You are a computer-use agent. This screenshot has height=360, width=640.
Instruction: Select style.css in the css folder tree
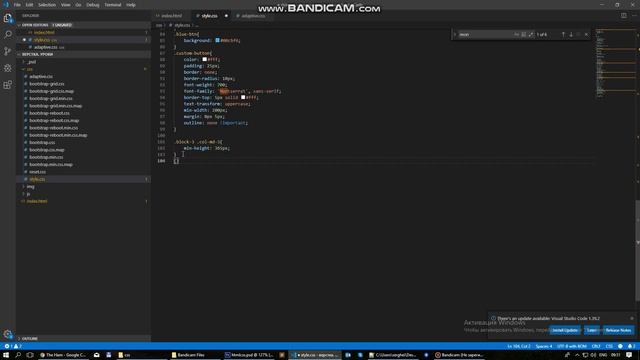point(37,179)
